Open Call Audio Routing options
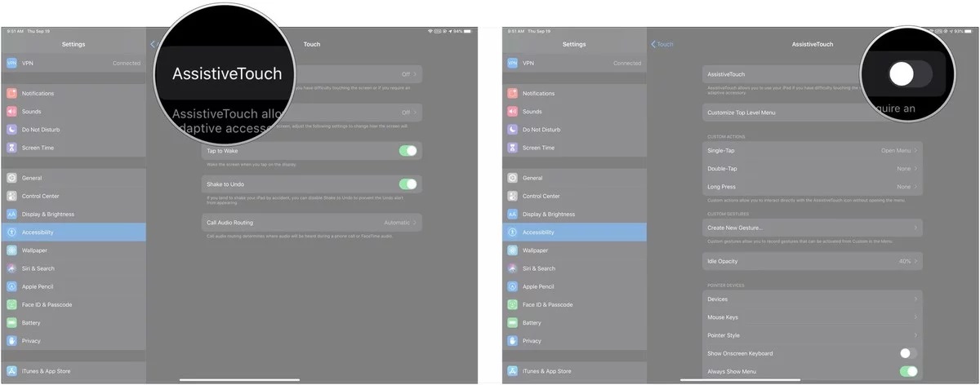 pos(311,222)
